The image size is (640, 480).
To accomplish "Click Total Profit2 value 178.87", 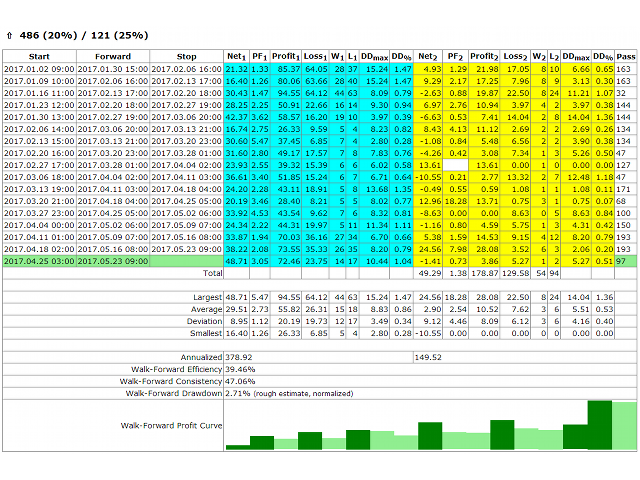I will coord(484,273).
